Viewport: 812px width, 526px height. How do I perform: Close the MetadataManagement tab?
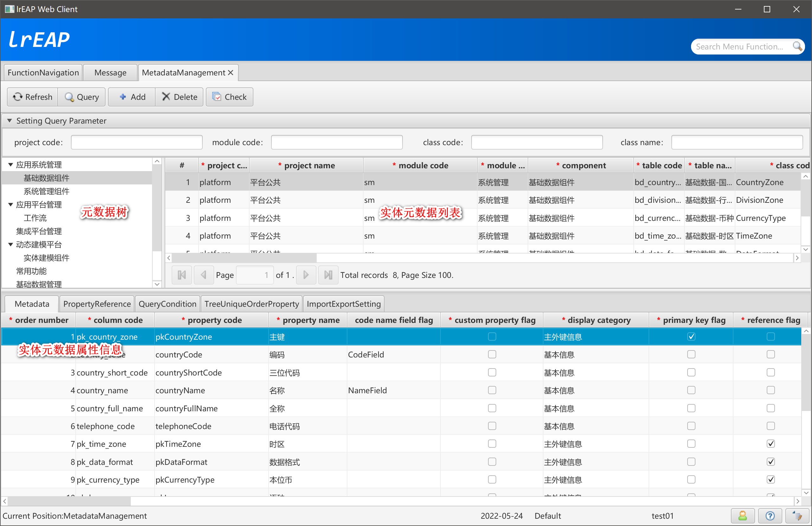coord(231,73)
